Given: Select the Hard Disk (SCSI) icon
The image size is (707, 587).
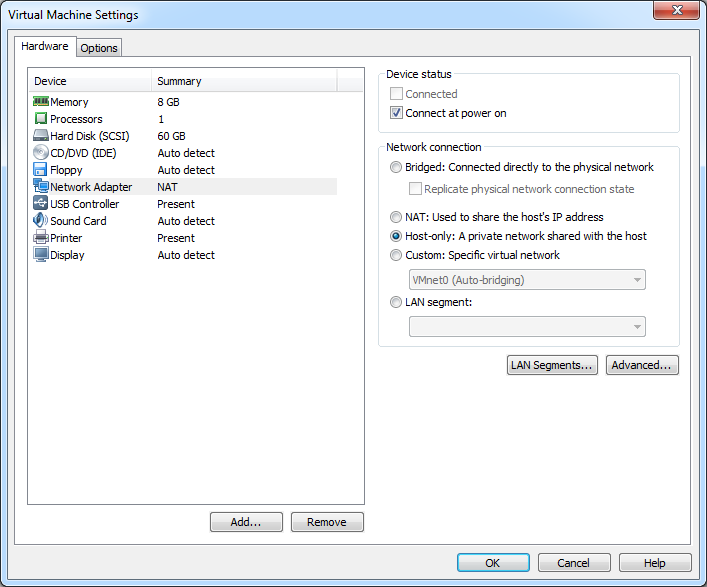Looking at the screenshot, I should click(x=41, y=136).
